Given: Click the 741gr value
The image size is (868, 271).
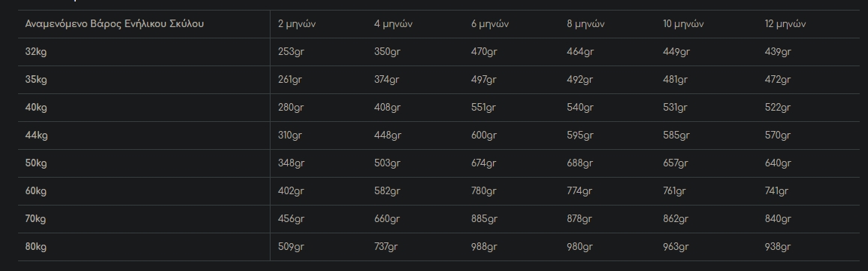Looking at the screenshot, I should click(776, 191).
